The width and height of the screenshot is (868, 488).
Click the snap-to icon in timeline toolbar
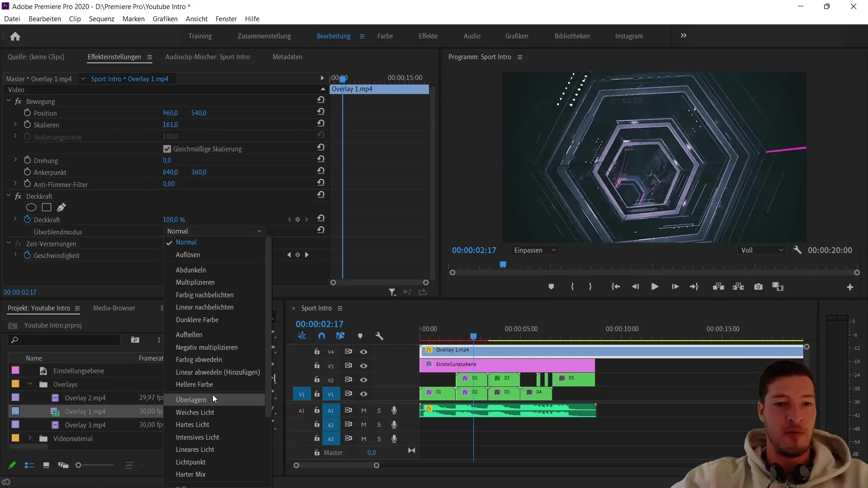click(x=321, y=335)
